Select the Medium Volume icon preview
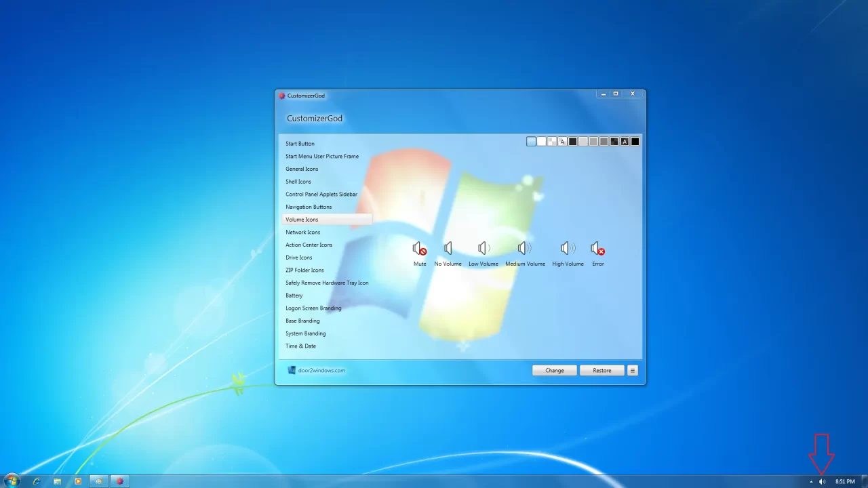 point(525,248)
